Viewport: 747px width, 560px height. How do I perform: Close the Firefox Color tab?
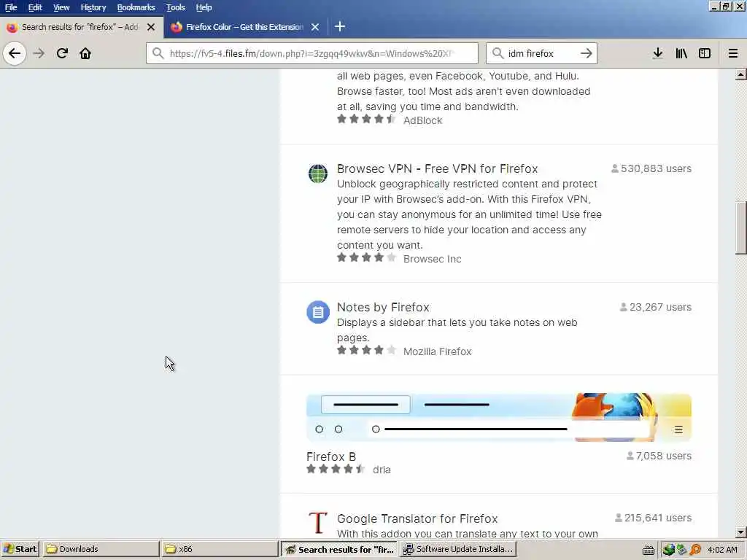tap(315, 27)
